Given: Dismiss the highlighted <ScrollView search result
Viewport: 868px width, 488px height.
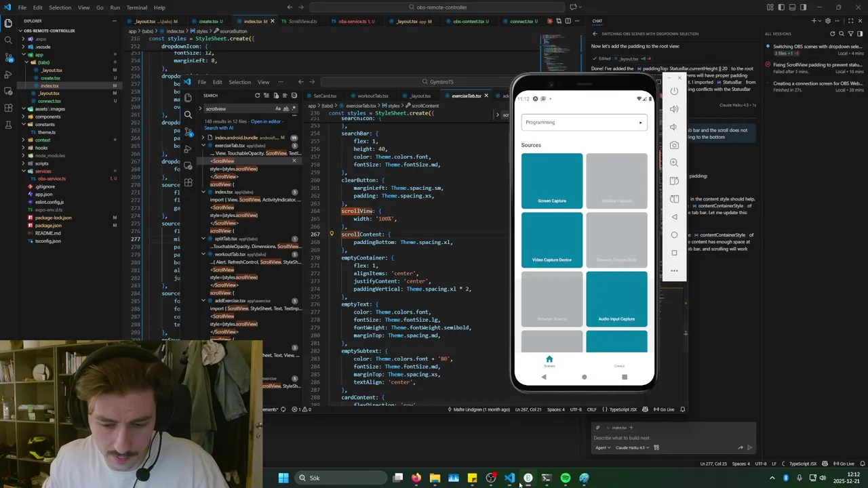Looking at the screenshot, I should pyautogui.click(x=294, y=161).
